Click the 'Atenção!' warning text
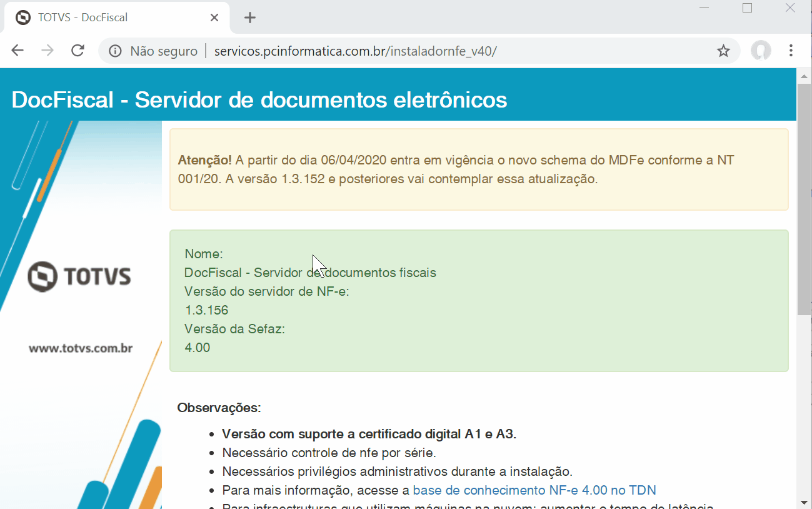 click(x=205, y=161)
